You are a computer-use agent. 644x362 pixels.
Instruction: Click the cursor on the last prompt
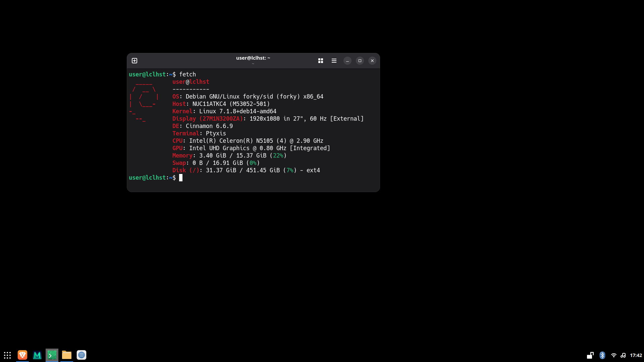click(x=181, y=178)
